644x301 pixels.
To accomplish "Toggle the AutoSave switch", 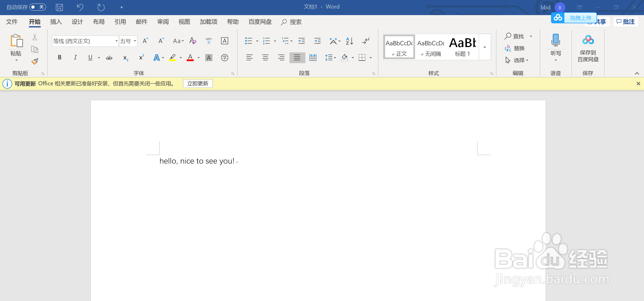I will coord(38,7).
